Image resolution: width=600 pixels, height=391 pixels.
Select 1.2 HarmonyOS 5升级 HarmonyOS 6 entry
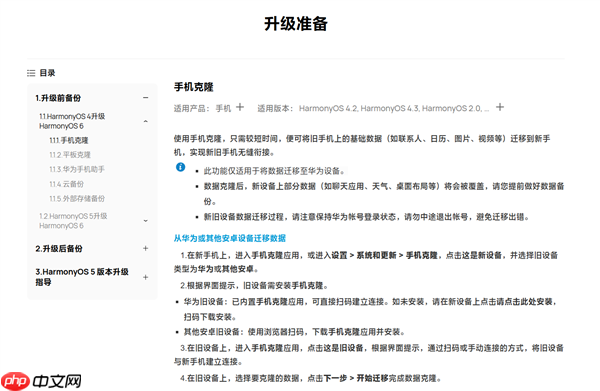coord(73,221)
